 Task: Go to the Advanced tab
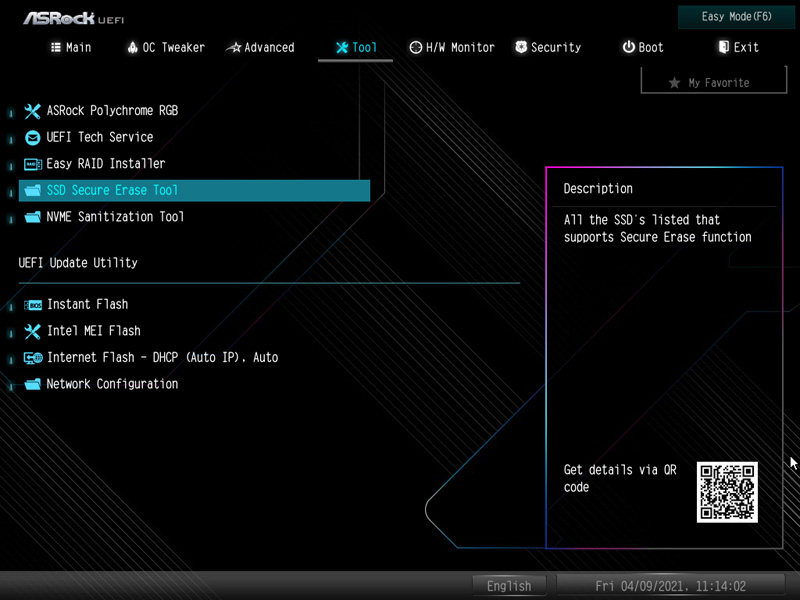(x=260, y=47)
